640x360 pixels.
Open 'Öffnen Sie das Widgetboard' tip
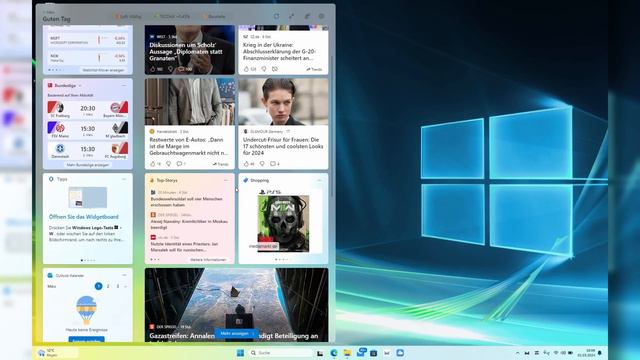coord(84,217)
